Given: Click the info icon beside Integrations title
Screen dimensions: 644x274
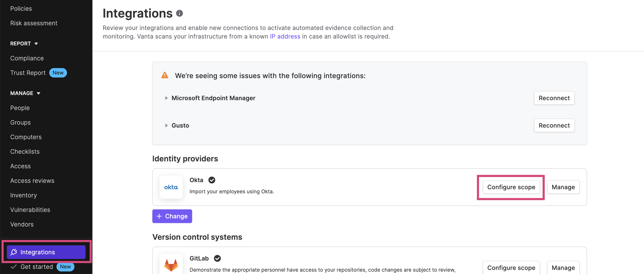Looking at the screenshot, I should pos(179,13).
